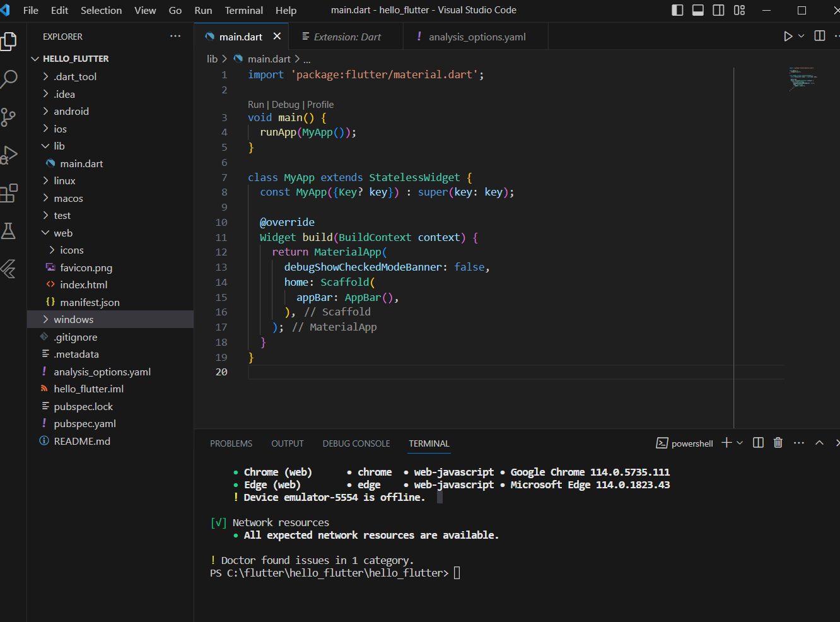The image size is (840, 622).
Task: Expand the macos folder
Action: pos(110,198)
